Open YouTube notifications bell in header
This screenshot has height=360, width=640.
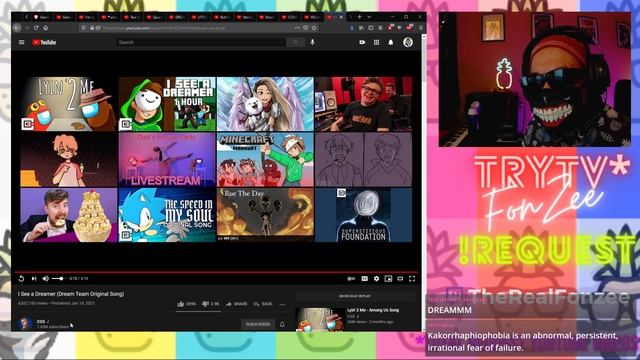click(x=391, y=42)
